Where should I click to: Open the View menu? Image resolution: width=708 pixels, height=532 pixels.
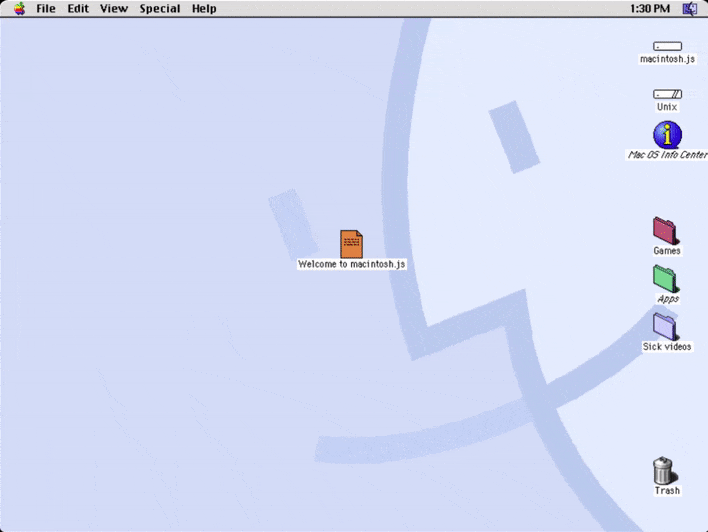tap(114, 9)
